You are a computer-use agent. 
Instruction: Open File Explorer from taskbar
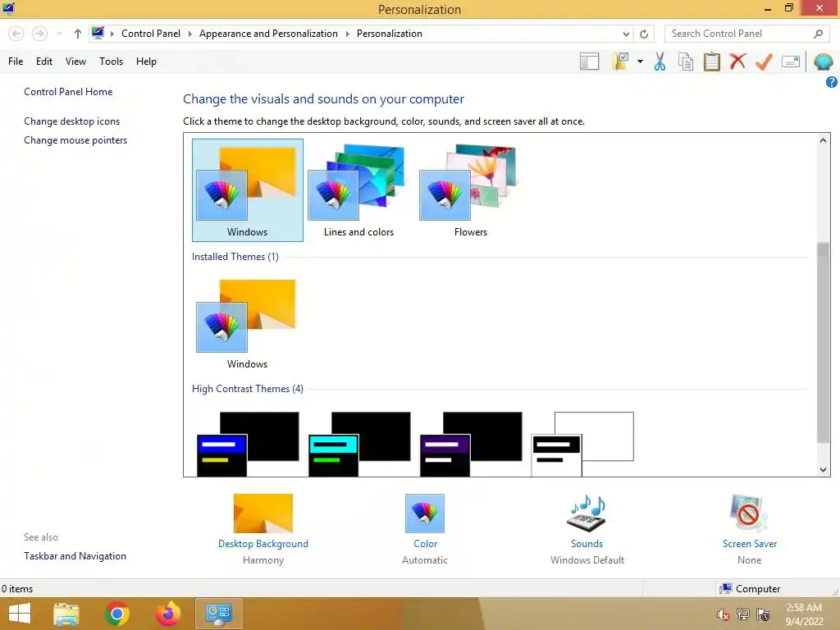(x=66, y=614)
